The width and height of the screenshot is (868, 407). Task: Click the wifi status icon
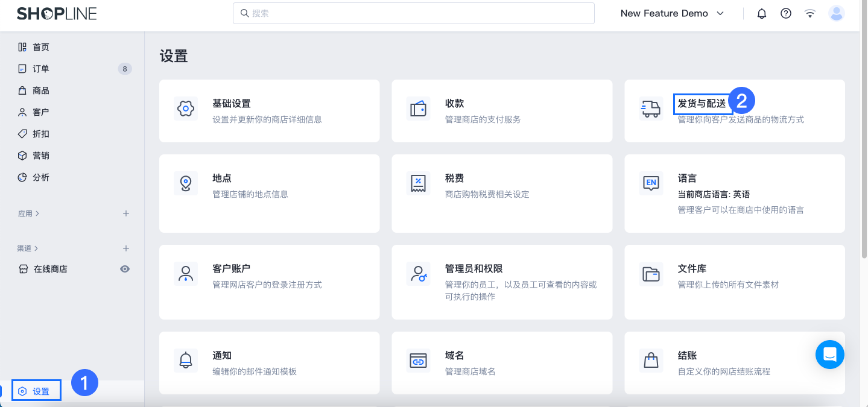click(x=810, y=13)
